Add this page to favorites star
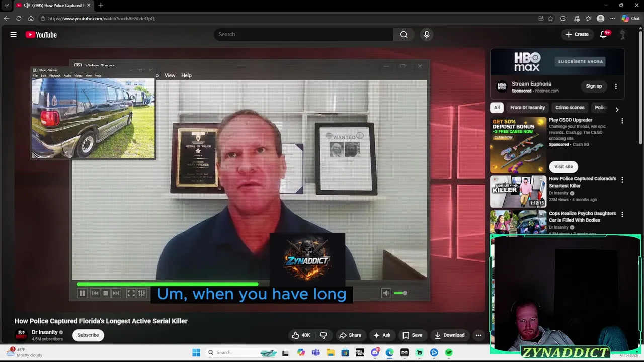 click(x=551, y=19)
